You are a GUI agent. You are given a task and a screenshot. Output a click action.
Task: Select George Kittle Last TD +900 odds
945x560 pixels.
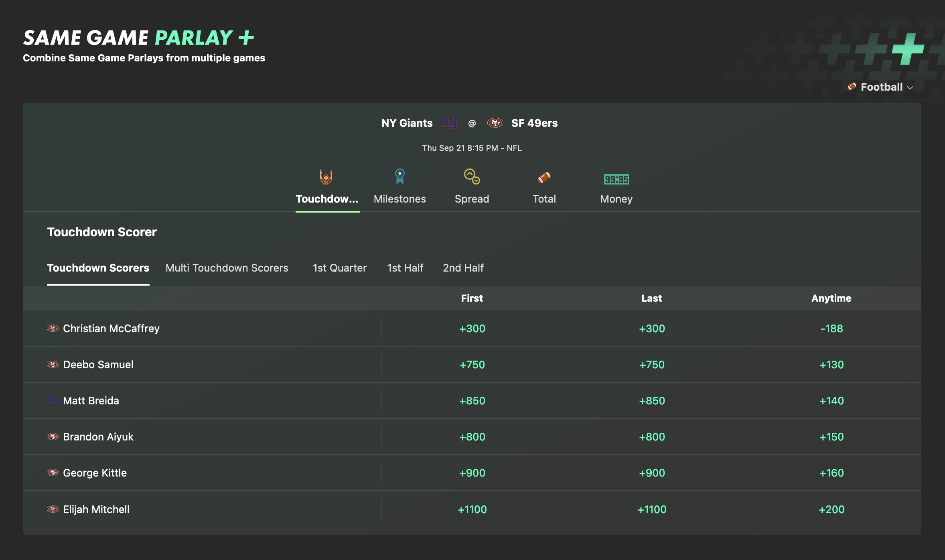pos(651,473)
